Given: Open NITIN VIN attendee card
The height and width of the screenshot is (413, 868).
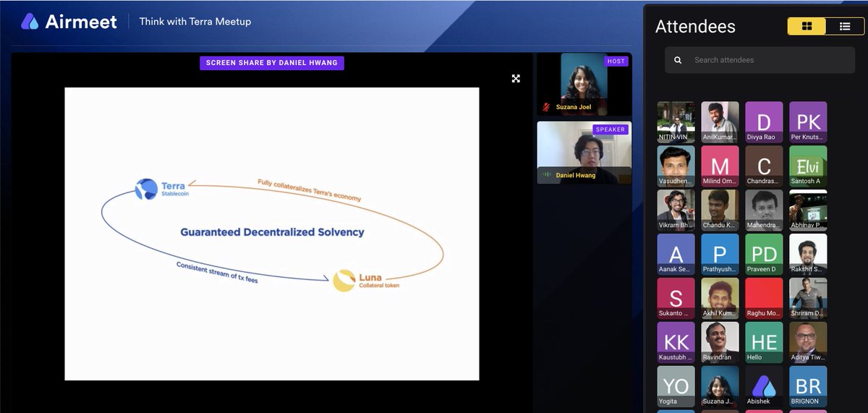Looking at the screenshot, I should point(676,122).
